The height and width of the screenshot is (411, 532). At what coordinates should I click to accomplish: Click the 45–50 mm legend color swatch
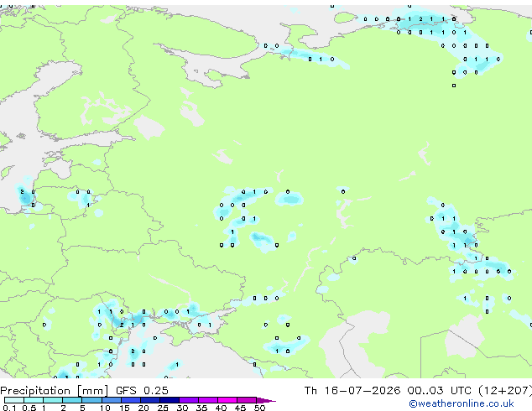point(247,400)
